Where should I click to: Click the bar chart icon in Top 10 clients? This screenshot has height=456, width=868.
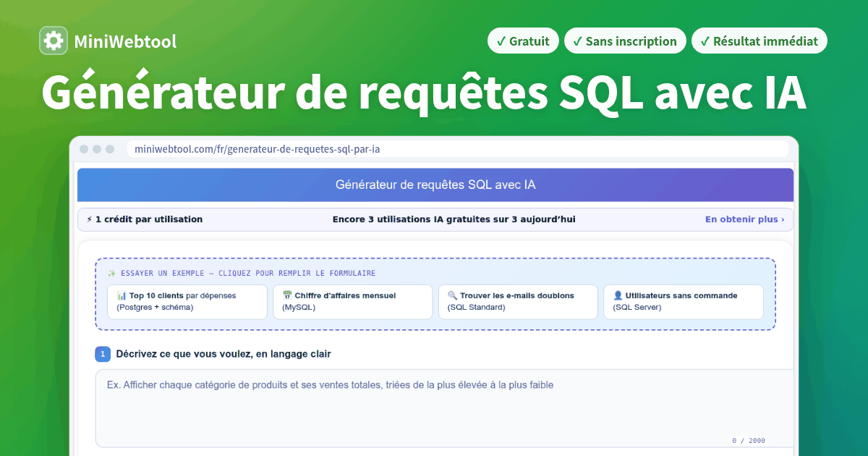point(122,296)
